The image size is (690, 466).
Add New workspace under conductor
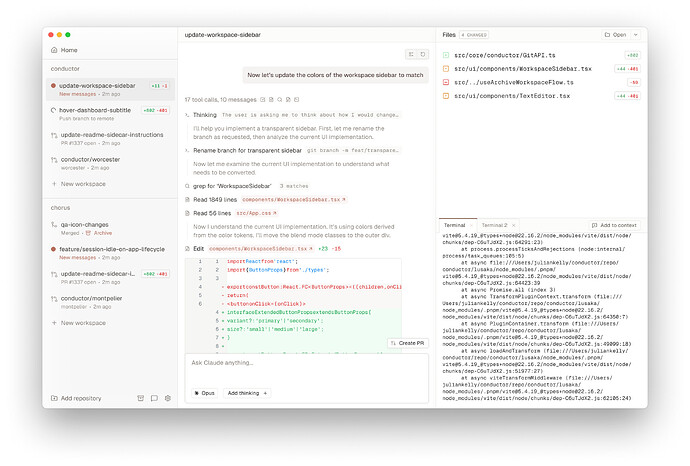[x=79, y=184]
